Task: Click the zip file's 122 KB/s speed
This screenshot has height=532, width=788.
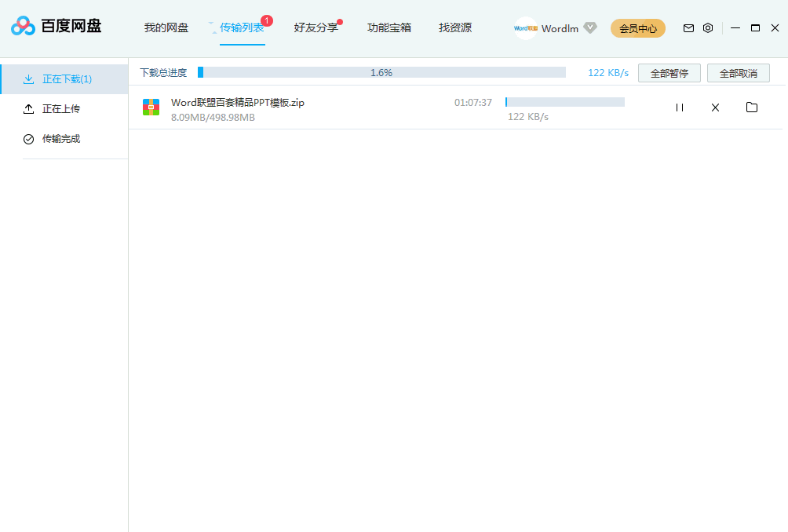Action: pyautogui.click(x=527, y=117)
